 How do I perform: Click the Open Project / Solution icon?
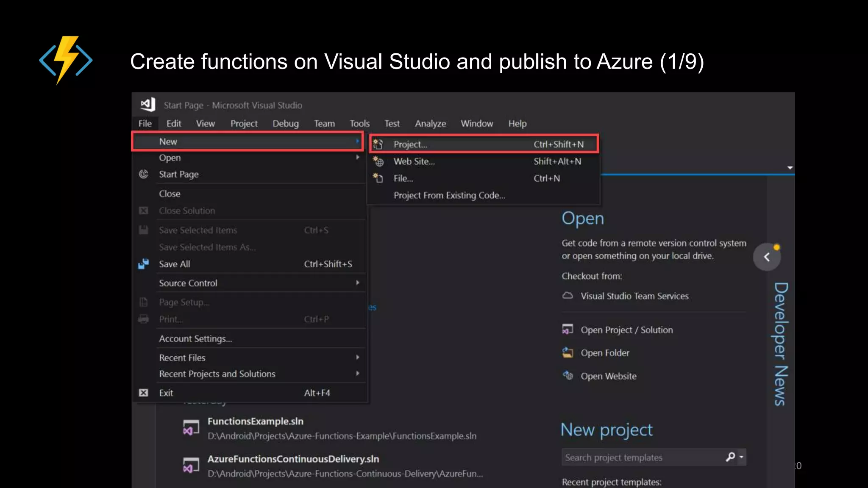click(568, 330)
